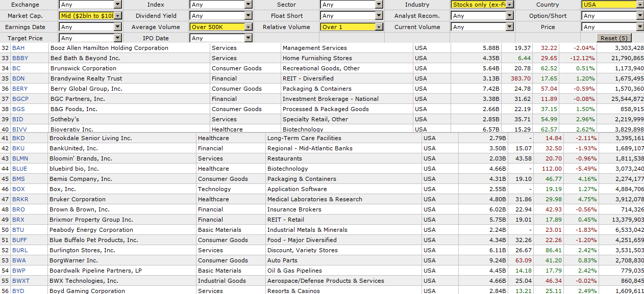The width and height of the screenshot is (644, 294).
Task: Click the Reset (5) filters button
Action: click(x=614, y=38)
